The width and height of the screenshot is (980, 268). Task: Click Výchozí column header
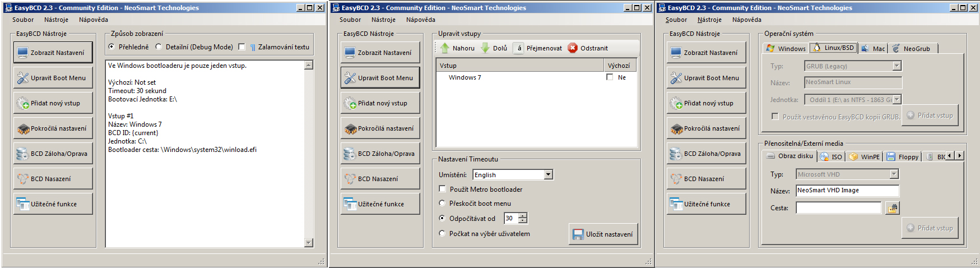(x=620, y=66)
